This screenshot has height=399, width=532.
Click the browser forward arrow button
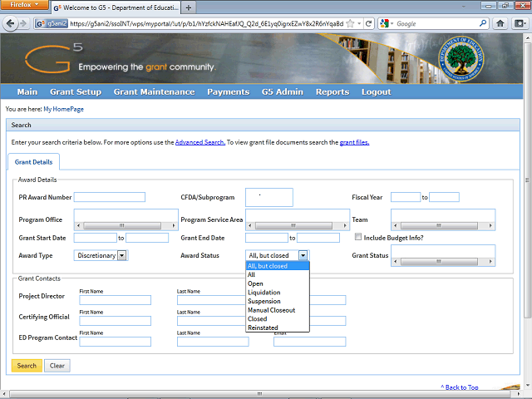(23, 23)
